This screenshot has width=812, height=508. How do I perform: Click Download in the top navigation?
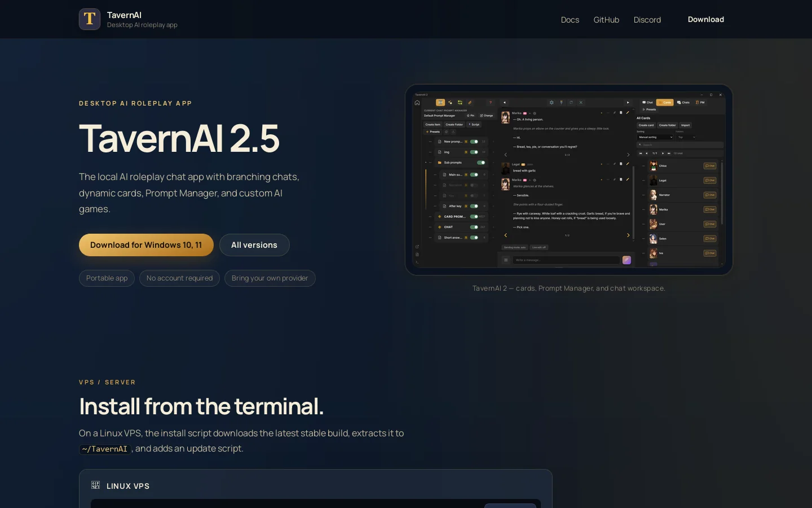point(705,19)
